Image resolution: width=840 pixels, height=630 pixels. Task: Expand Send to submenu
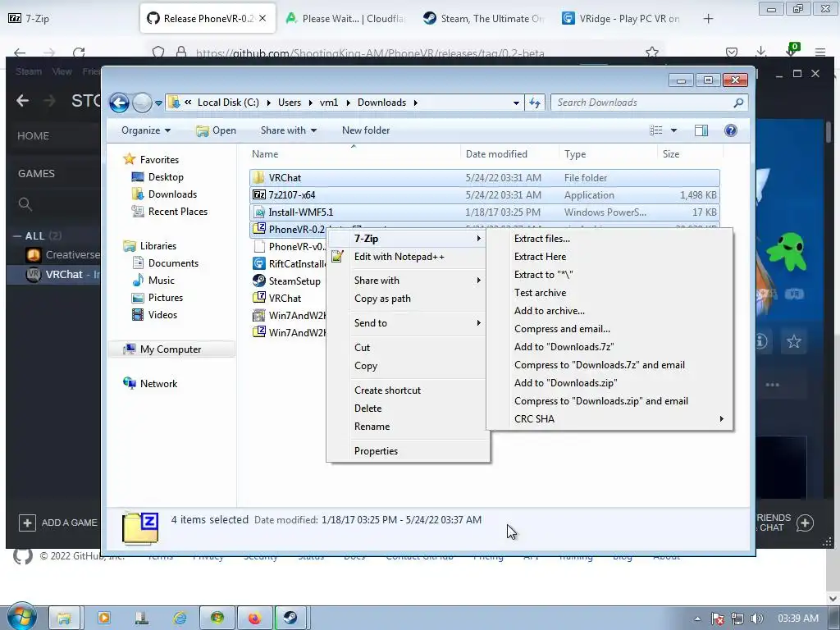coord(408,323)
